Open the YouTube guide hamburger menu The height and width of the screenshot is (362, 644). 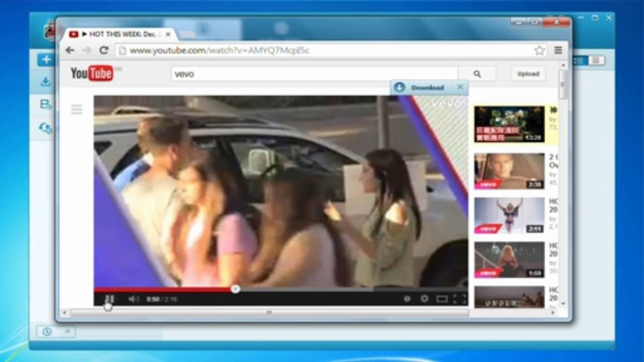pyautogui.click(x=77, y=110)
